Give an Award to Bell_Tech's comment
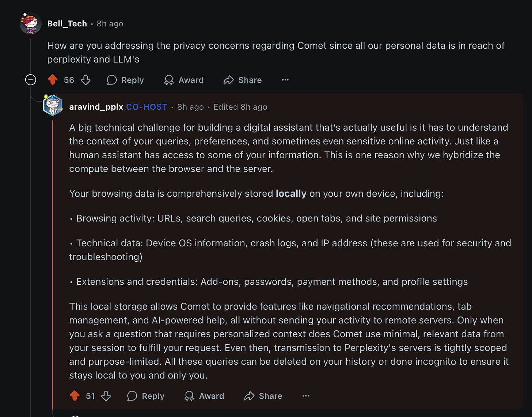Viewport: 532px width, 417px height. click(x=184, y=80)
